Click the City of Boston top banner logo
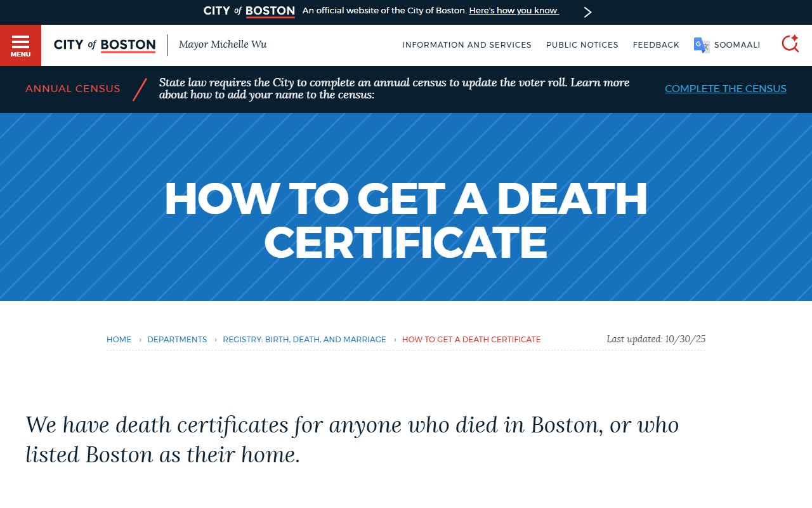The image size is (812, 508). point(249,11)
